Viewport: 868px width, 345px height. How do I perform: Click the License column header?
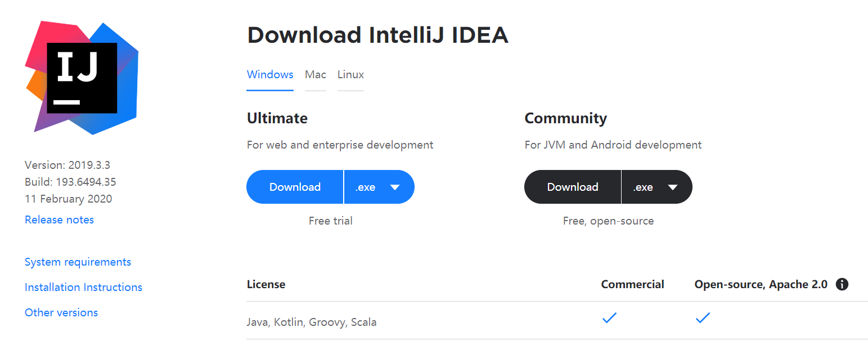pos(266,284)
